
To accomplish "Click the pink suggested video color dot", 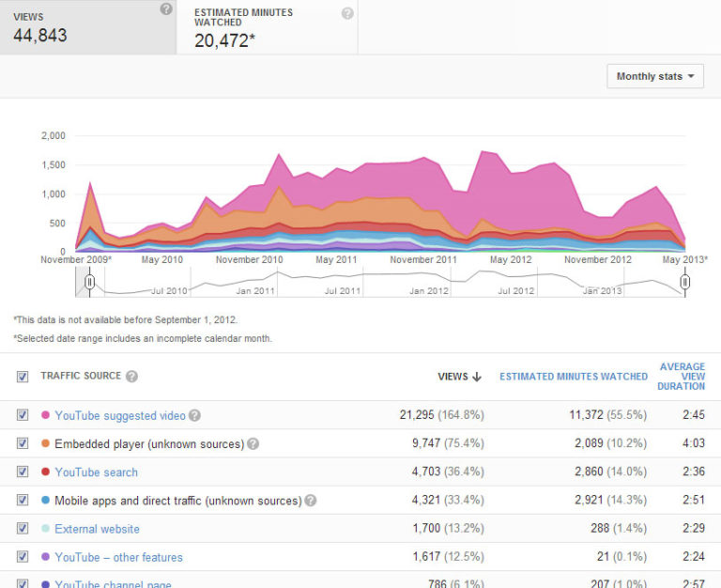I will coord(45,415).
